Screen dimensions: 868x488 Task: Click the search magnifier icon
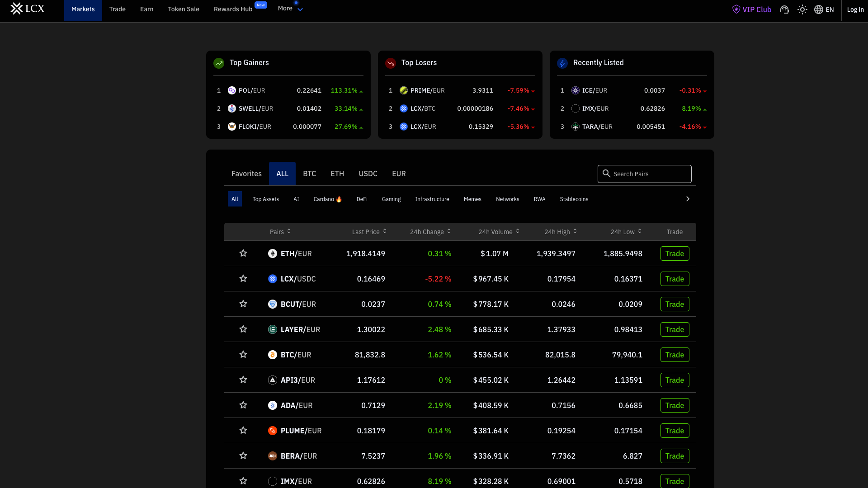point(607,174)
